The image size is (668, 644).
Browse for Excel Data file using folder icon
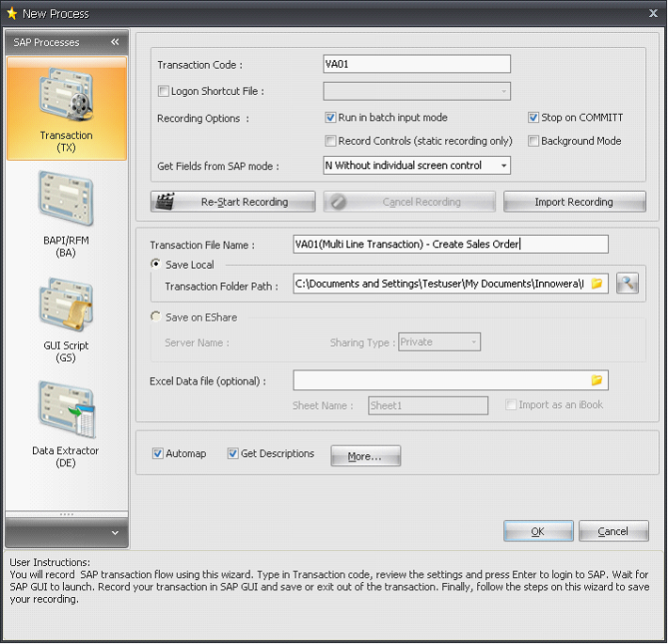coord(596,381)
